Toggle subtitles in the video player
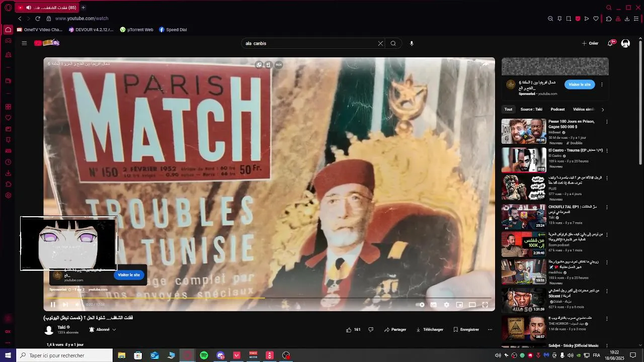This screenshot has width=644, height=362. [433, 305]
